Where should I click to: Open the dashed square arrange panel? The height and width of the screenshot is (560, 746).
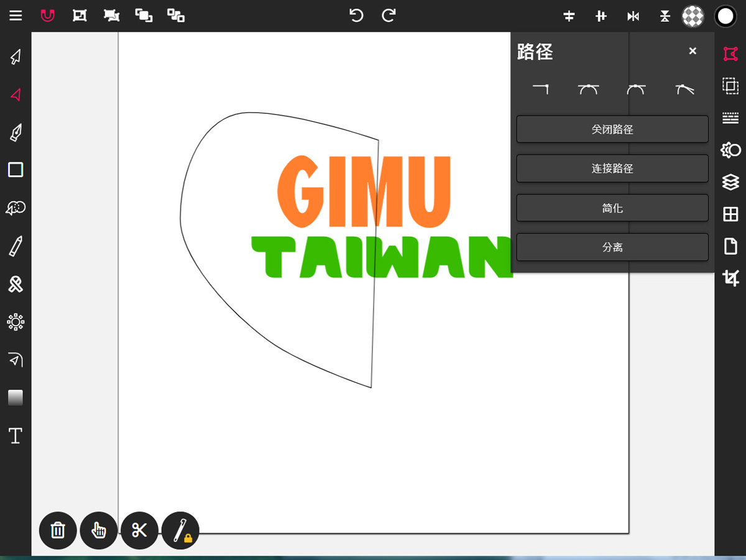730,86
